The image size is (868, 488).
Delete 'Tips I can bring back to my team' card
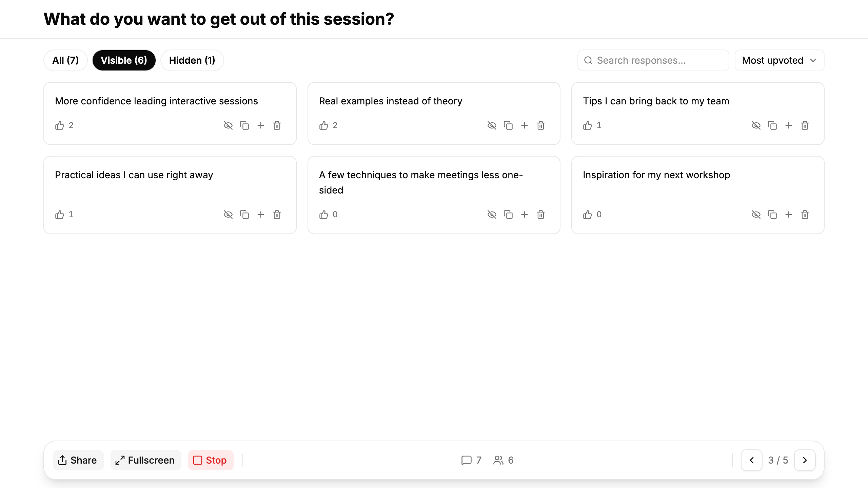click(x=805, y=125)
